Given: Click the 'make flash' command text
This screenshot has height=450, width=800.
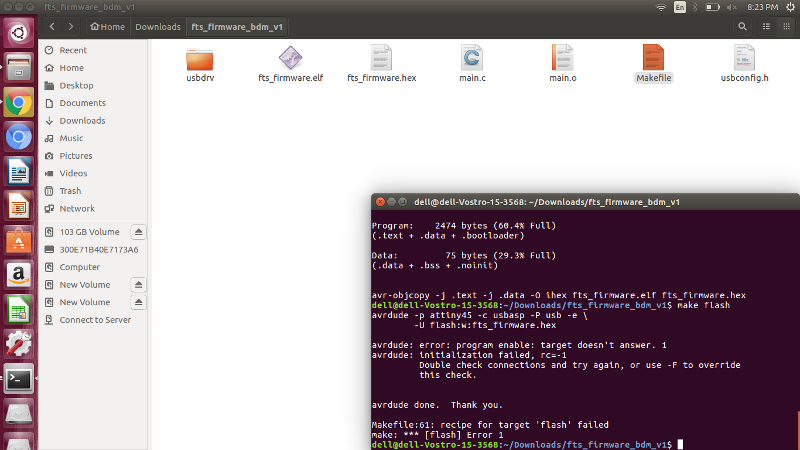Looking at the screenshot, I should (x=704, y=305).
